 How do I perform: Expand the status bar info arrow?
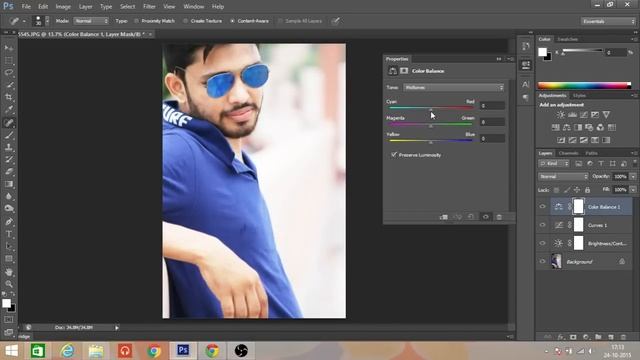pyautogui.click(x=117, y=327)
